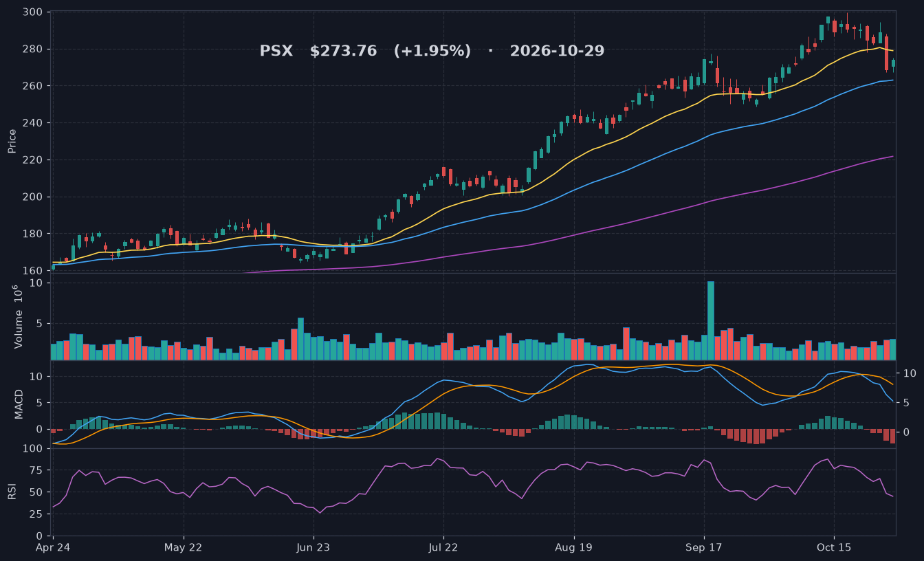This screenshot has height=561, width=924.
Task: Click the 10 tick on the Volume axis
Action: pyautogui.click(x=36, y=283)
